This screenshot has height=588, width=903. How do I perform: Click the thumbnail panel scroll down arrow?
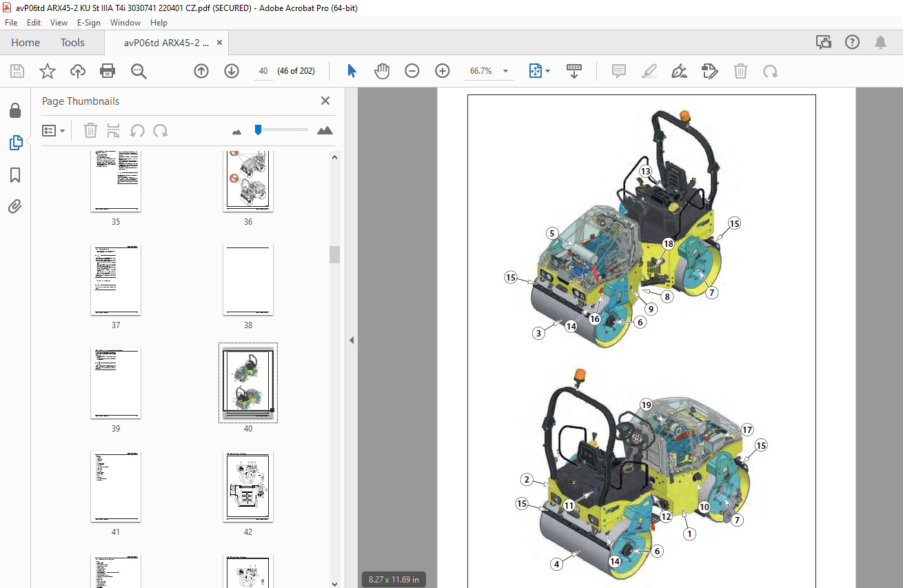[x=335, y=582]
